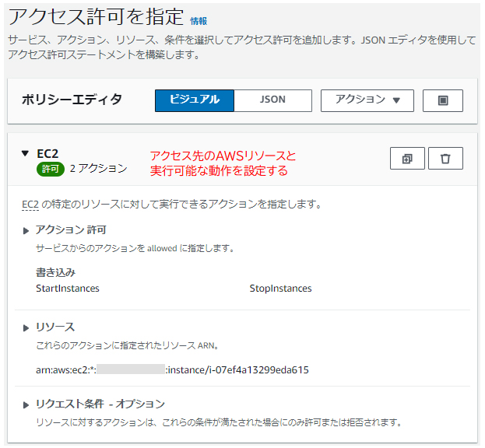
Task: Expand the リクエスト条件 - オプション section arrow
Action: (x=26, y=404)
